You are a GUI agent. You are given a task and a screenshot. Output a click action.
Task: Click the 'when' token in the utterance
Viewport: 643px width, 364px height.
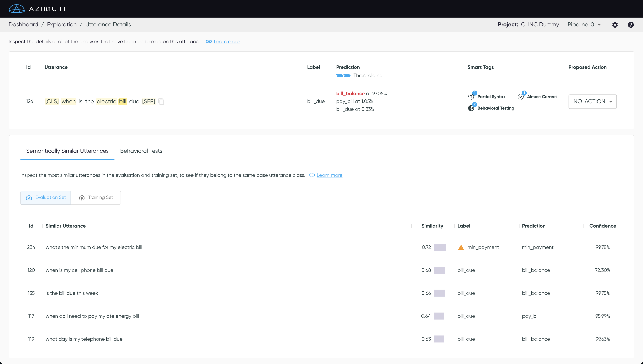click(69, 101)
